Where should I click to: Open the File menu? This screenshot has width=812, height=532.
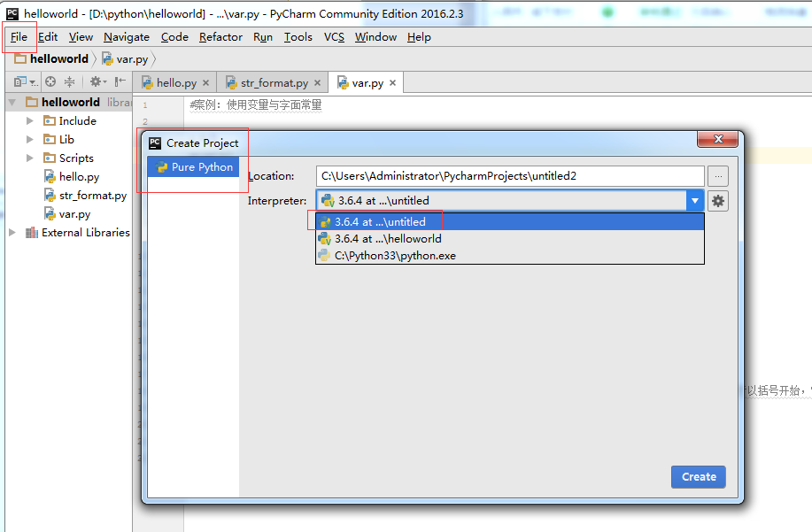tap(19, 37)
